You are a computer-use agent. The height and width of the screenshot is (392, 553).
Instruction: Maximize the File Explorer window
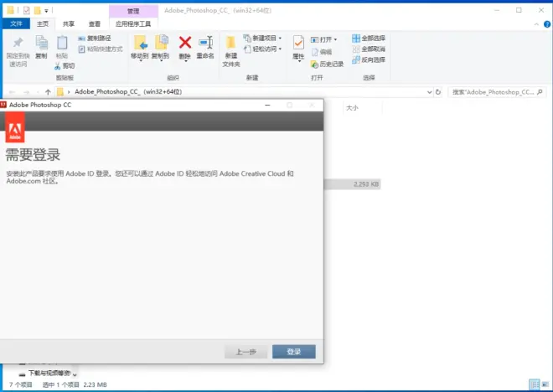tap(519, 10)
